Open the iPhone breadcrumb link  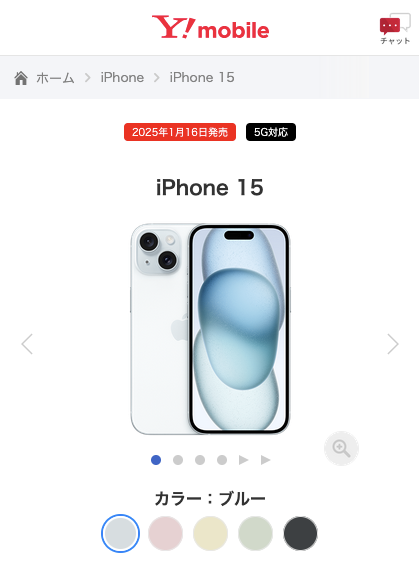[122, 77]
